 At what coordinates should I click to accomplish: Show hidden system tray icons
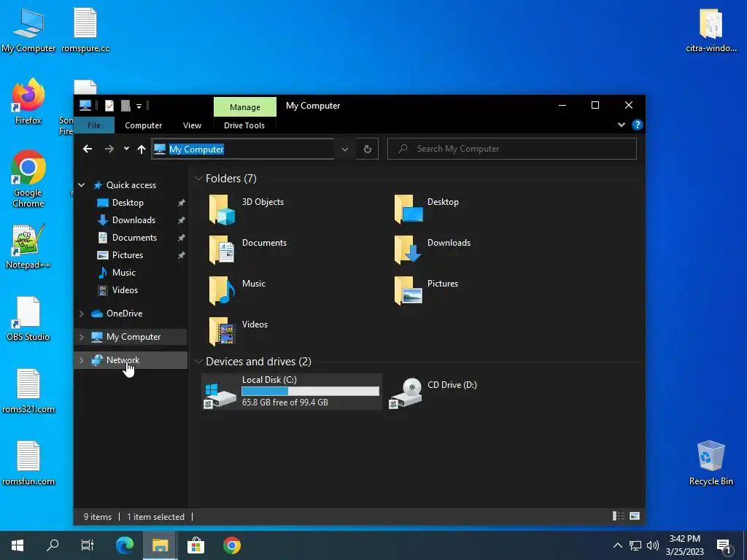click(x=617, y=545)
